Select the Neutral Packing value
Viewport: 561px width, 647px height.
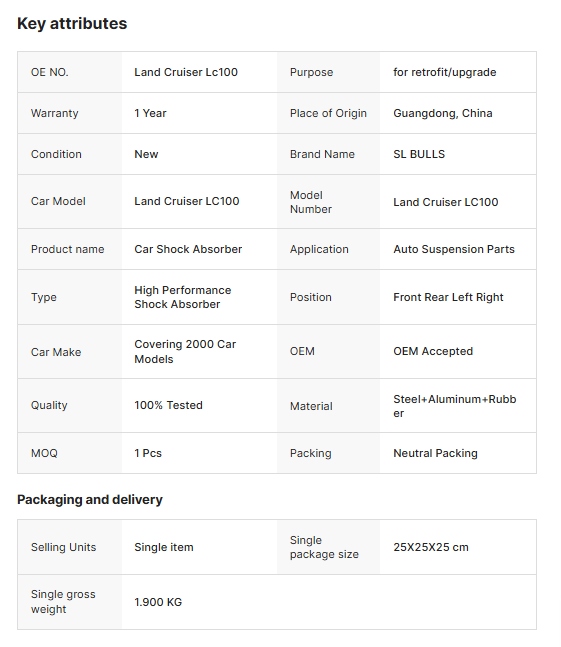click(435, 453)
